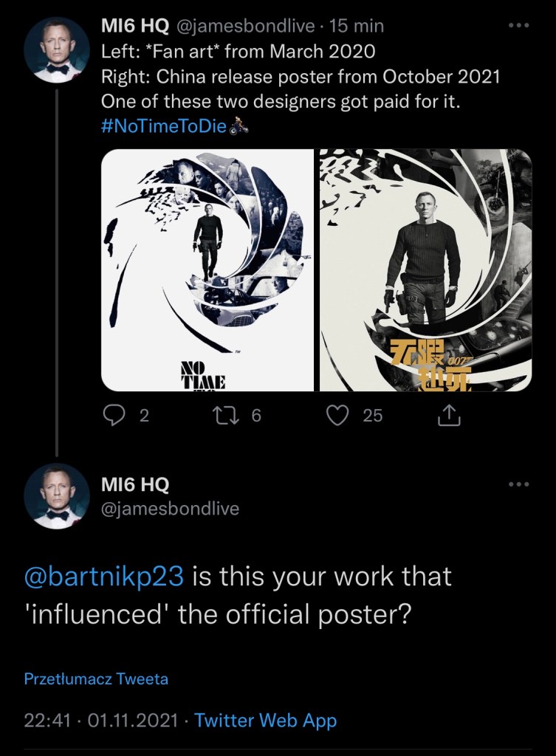Click the share icon below the posters
The height and width of the screenshot is (756, 556).
tap(449, 416)
